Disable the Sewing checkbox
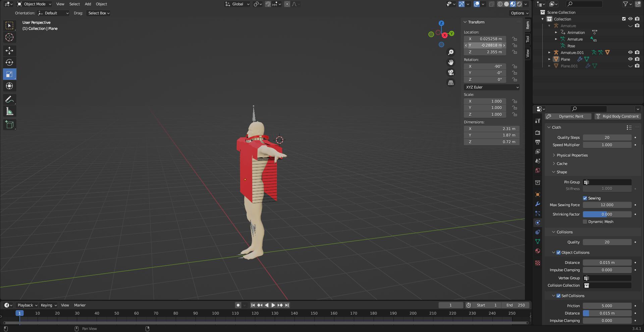 coord(585,198)
